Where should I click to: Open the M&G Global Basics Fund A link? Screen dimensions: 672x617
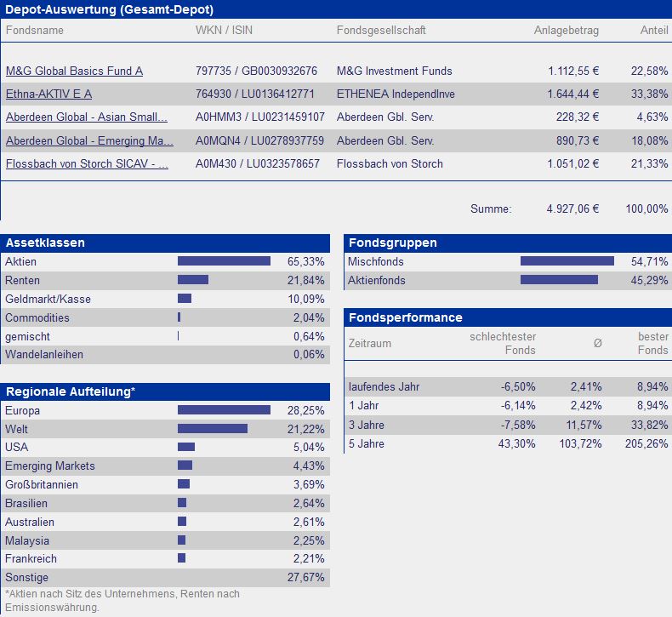tap(74, 71)
